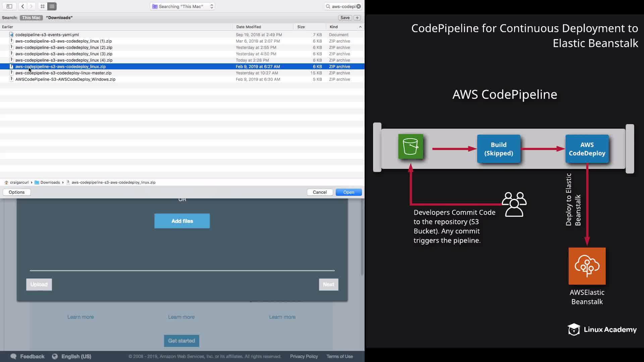Save the current search
Viewport: 644px width, 362px height.
(345, 18)
